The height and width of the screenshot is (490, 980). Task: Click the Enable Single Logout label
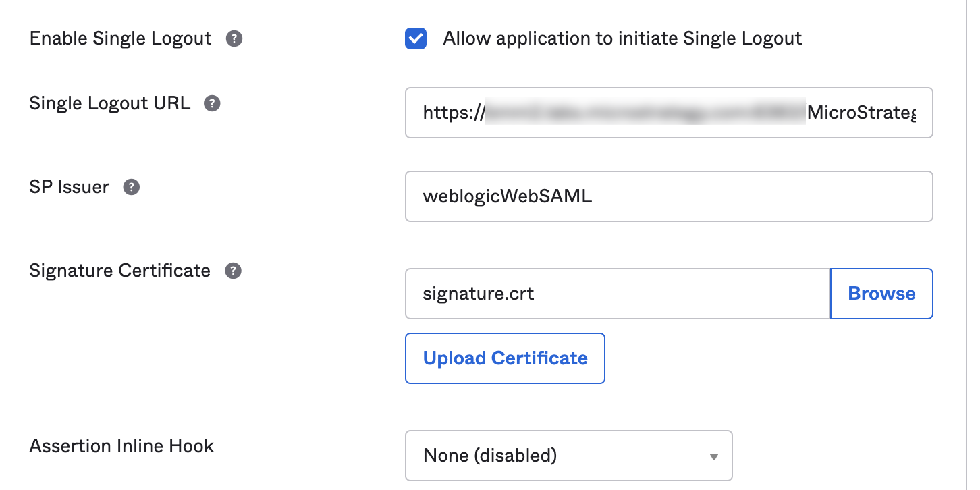[120, 38]
